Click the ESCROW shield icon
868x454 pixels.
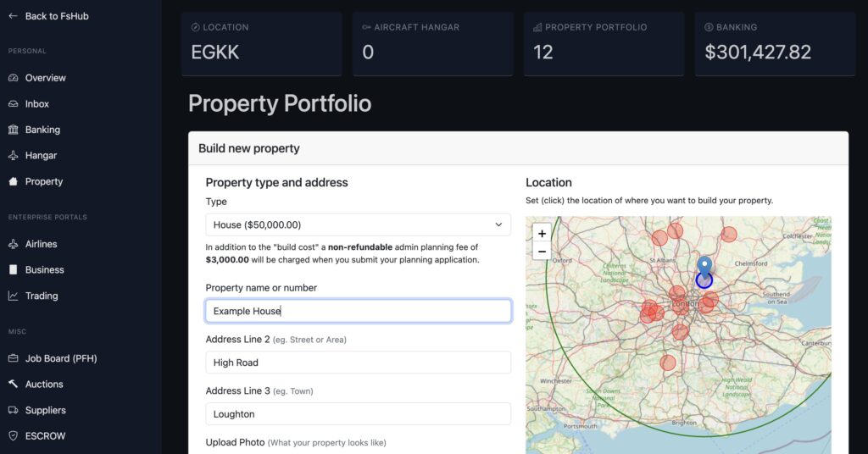point(13,436)
